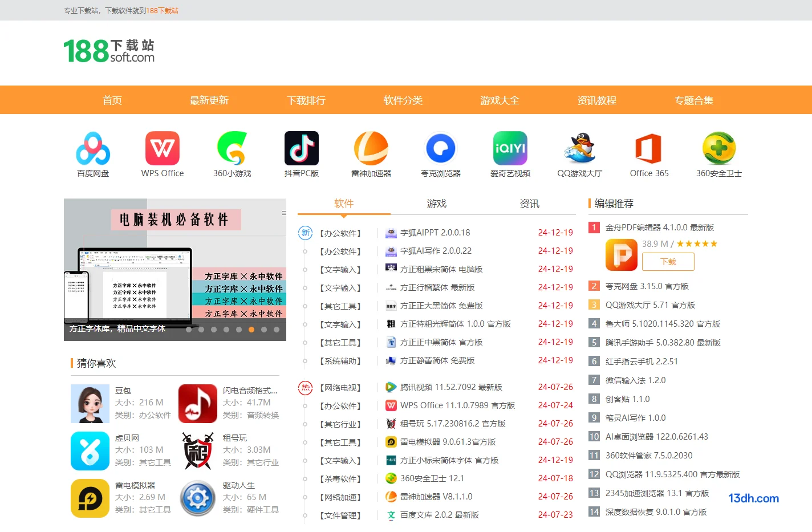Click the 虚贝网 blue icon
The width and height of the screenshot is (812, 532).
pos(90,451)
